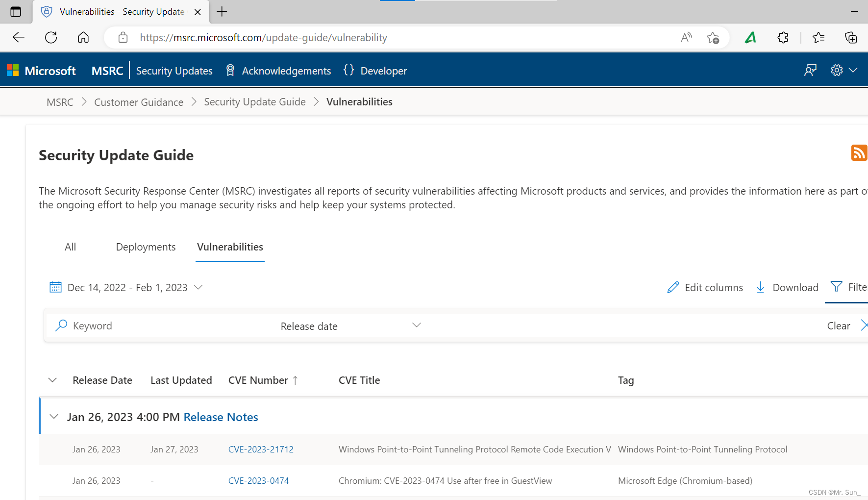Sort by CVE Number column arrow

point(295,380)
